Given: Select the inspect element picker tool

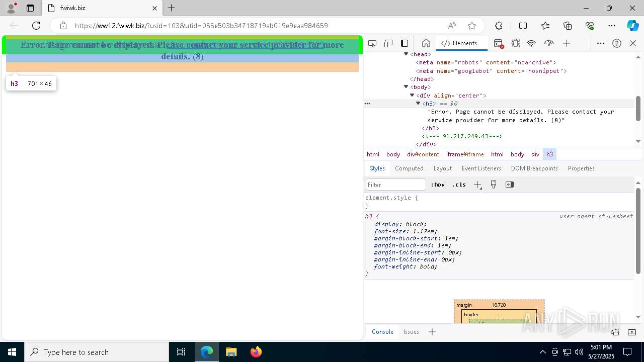Looking at the screenshot, I should (372, 43).
